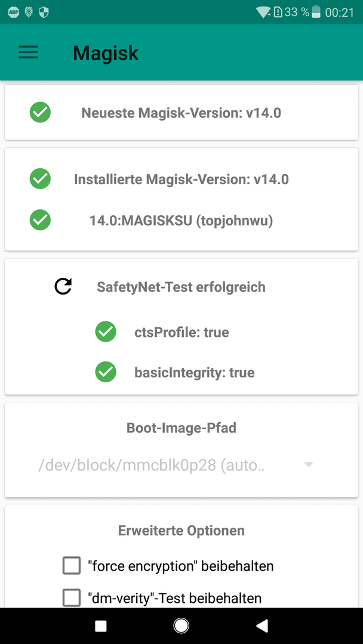Tap the Magisk toolbar title
This screenshot has height=644, width=363.
[x=106, y=53]
